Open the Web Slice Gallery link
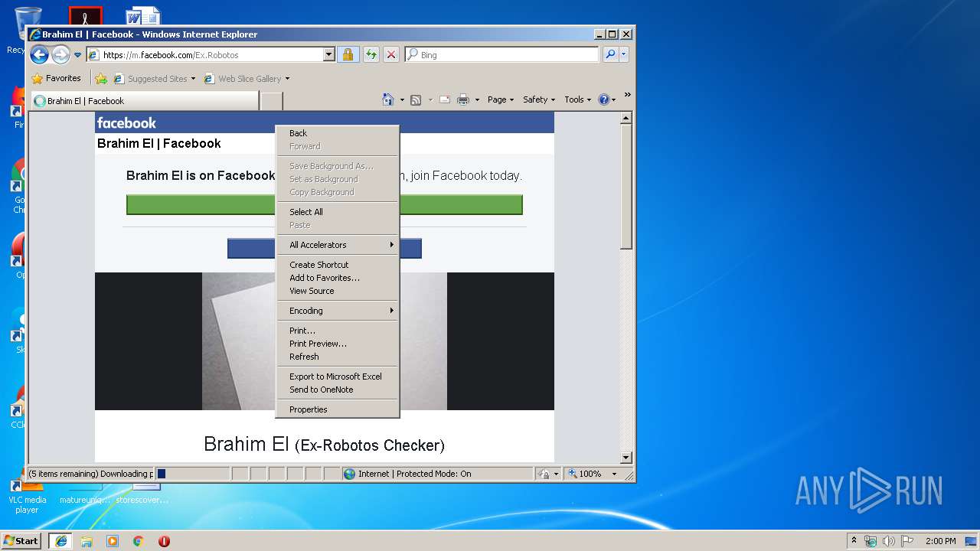Screen dimensions: 980x551 (x=247, y=78)
